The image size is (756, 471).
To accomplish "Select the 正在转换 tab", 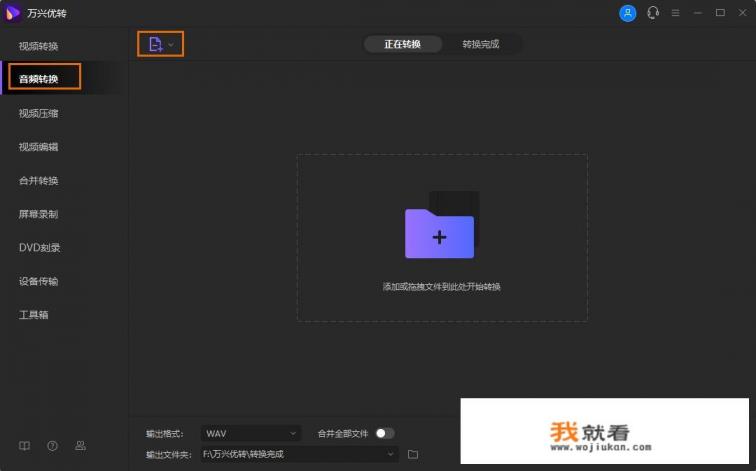I will point(402,44).
